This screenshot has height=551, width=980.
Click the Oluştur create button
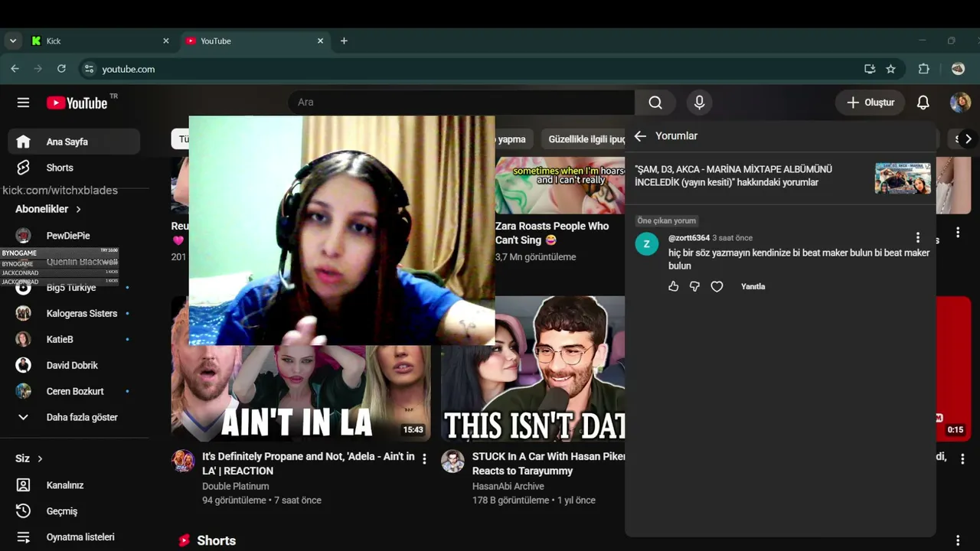870,103
